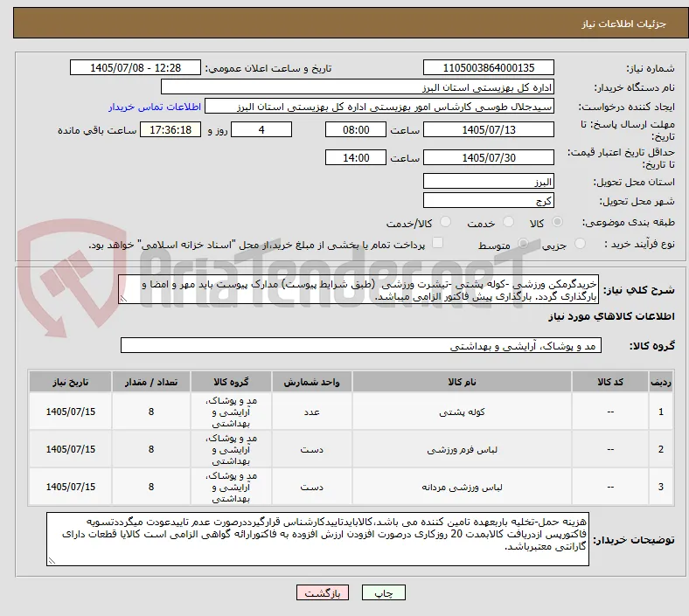Click the remaining time field 17:36:18
The image size is (689, 616).
171,130
